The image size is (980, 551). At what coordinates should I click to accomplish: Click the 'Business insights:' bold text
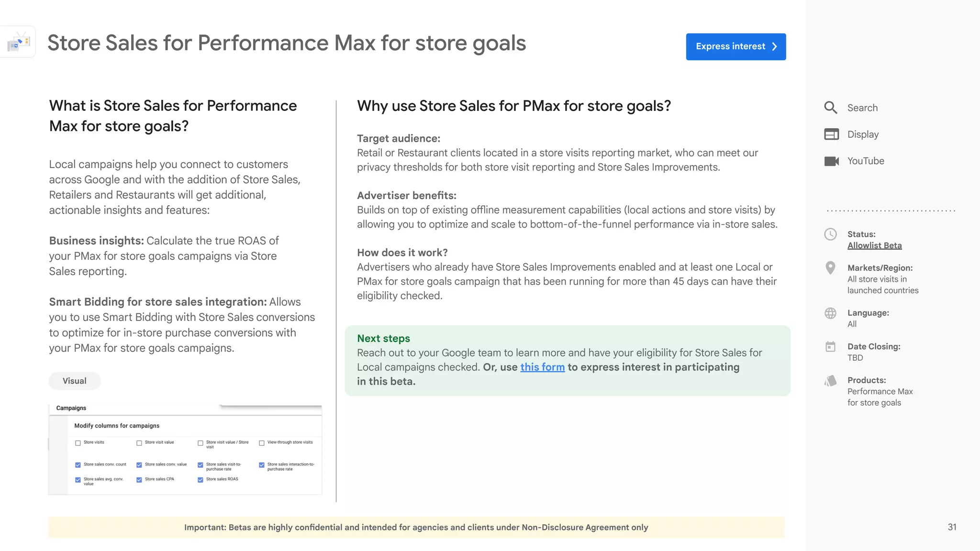(x=96, y=241)
